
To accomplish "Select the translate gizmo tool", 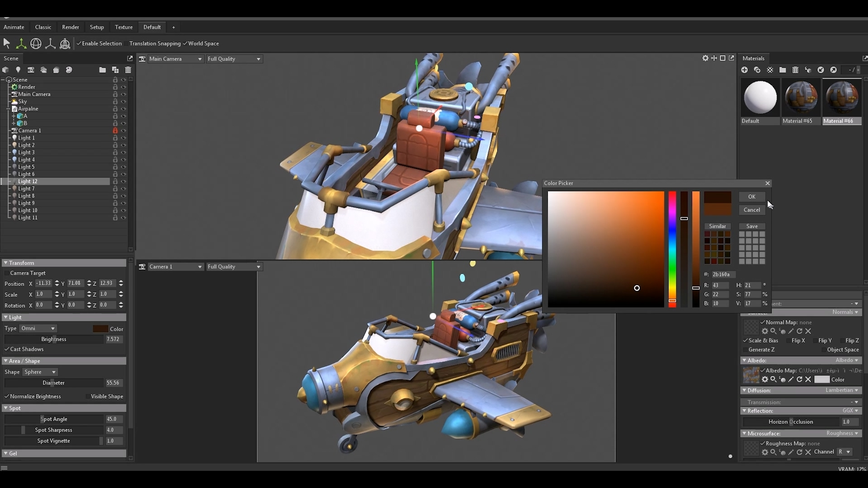I will tap(21, 43).
